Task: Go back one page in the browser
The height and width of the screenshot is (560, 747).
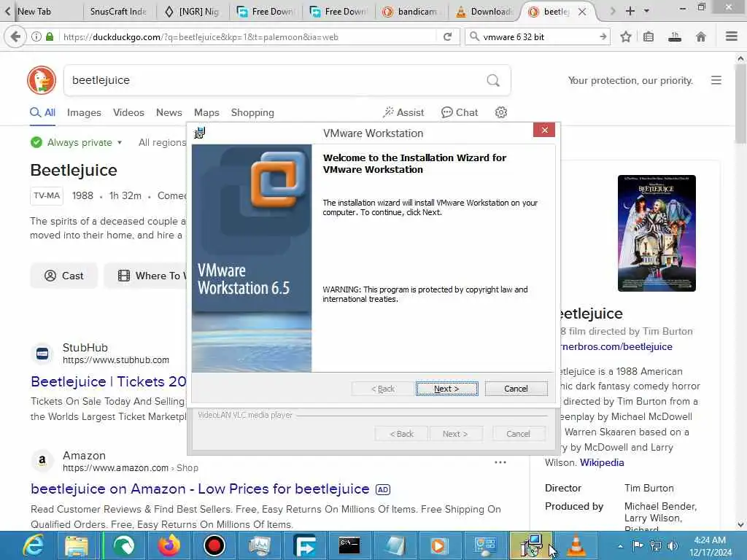Action: 15,36
